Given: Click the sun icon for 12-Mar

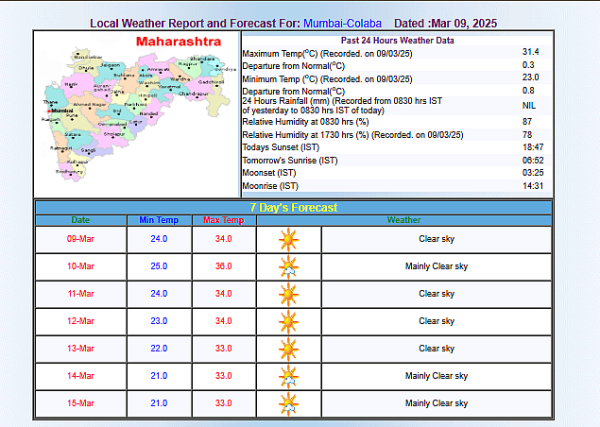Looking at the screenshot, I should point(289,322).
